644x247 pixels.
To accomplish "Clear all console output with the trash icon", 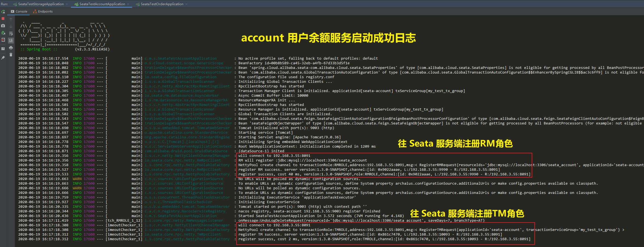I will coord(11,55).
